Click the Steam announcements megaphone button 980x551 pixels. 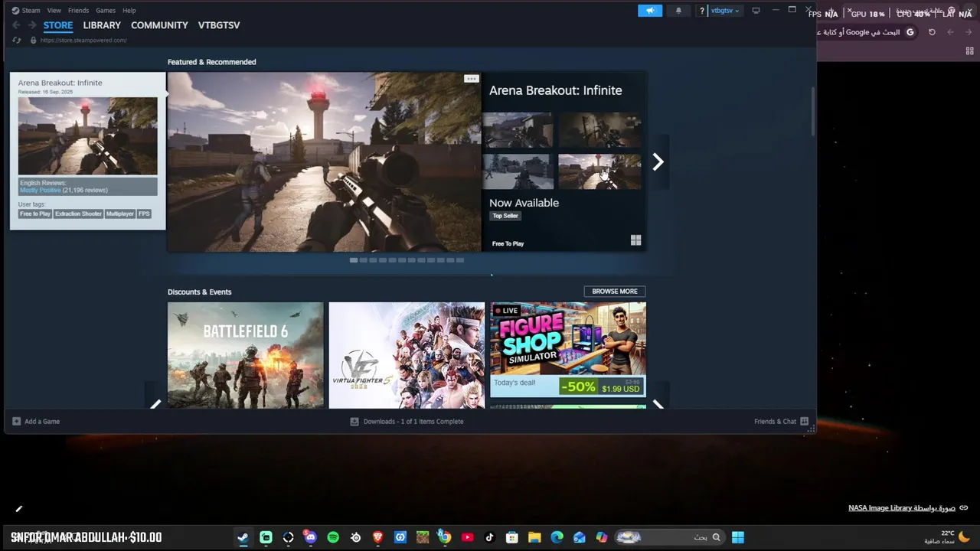point(650,11)
